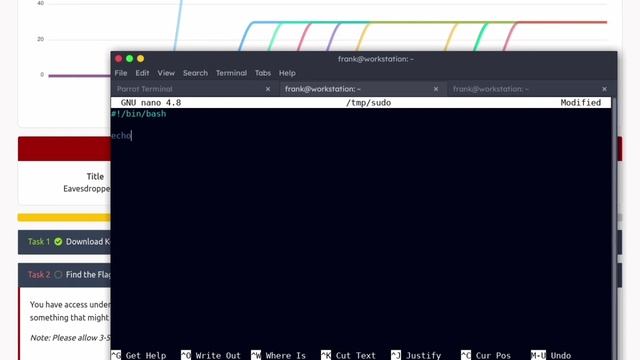Click the ^O Write Out shortcut

tap(211, 355)
